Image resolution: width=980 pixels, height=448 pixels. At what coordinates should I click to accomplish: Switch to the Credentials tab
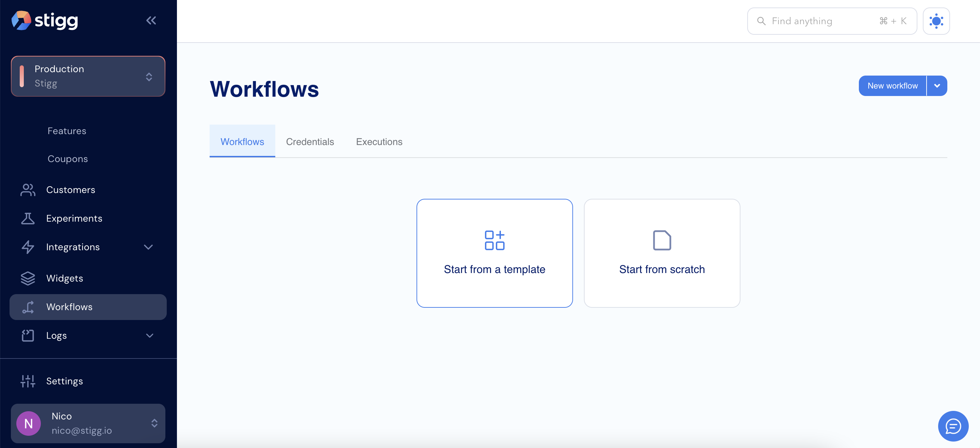[x=310, y=142]
